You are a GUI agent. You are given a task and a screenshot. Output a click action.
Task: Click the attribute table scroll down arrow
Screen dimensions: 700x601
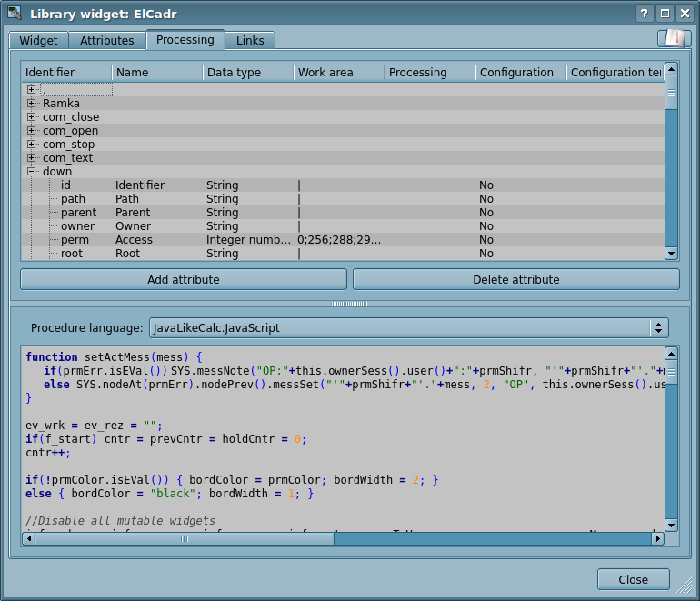(671, 254)
